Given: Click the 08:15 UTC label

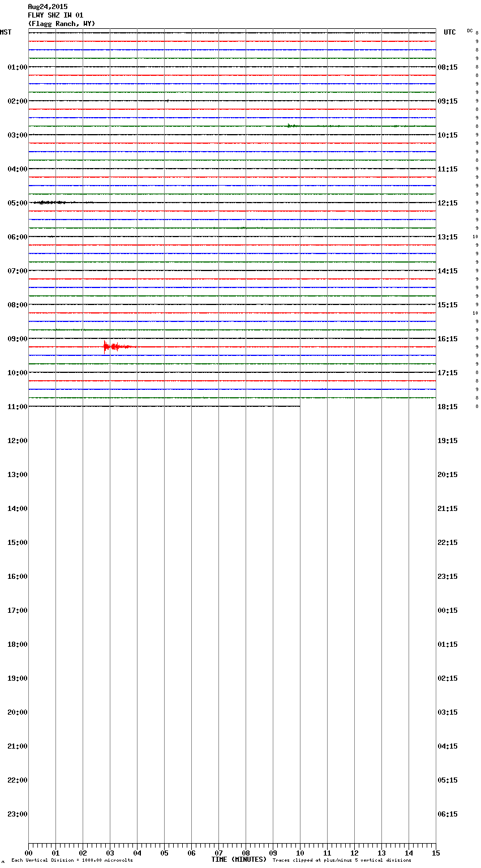Looking at the screenshot, I should click(448, 67).
